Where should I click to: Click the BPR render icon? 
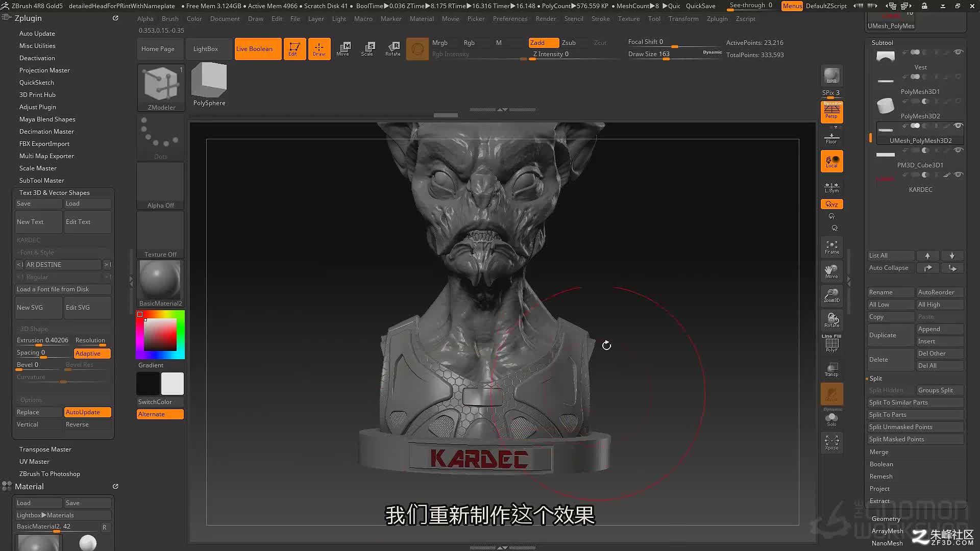(831, 76)
